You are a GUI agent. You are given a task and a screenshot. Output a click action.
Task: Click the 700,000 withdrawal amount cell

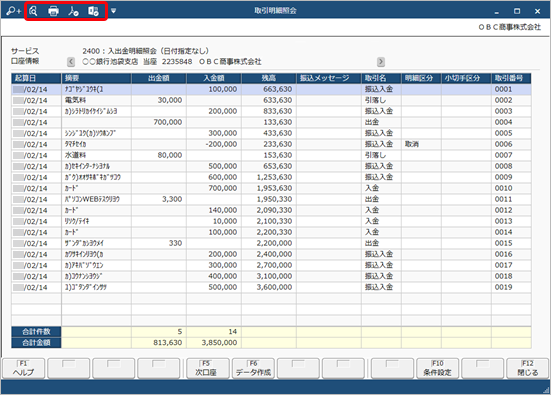(x=159, y=122)
